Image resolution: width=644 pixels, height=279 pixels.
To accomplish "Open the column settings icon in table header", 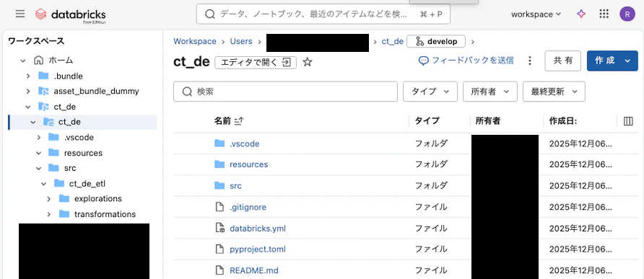I will pos(628,121).
